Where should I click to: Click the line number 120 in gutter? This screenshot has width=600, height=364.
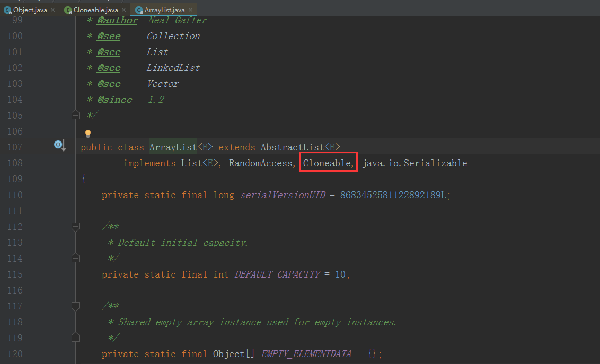coord(15,354)
